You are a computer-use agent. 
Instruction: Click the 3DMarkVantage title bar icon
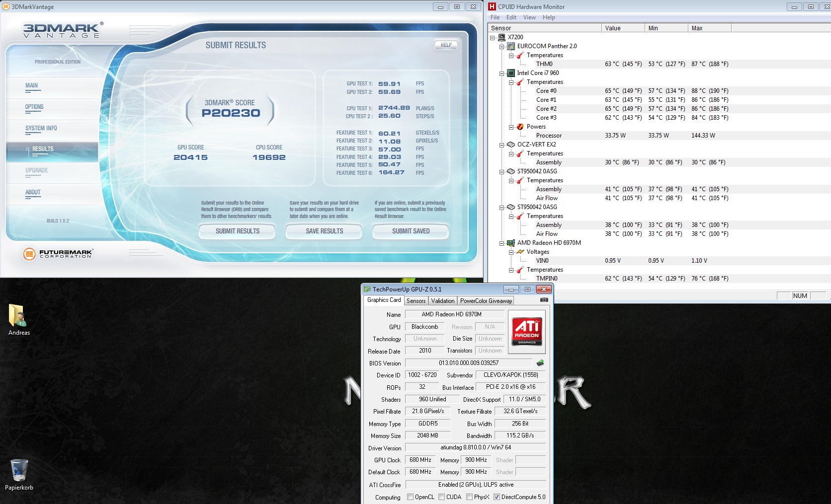pos(6,6)
